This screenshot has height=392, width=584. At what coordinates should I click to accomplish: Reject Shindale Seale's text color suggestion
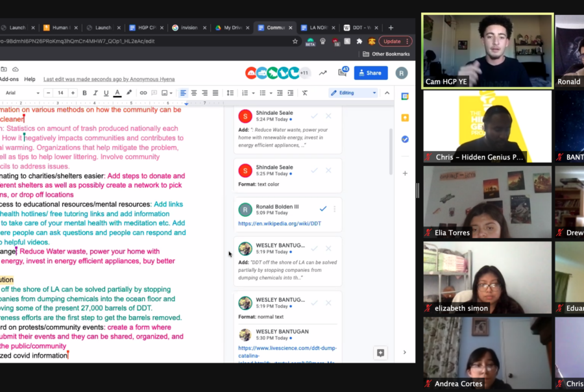(x=328, y=170)
